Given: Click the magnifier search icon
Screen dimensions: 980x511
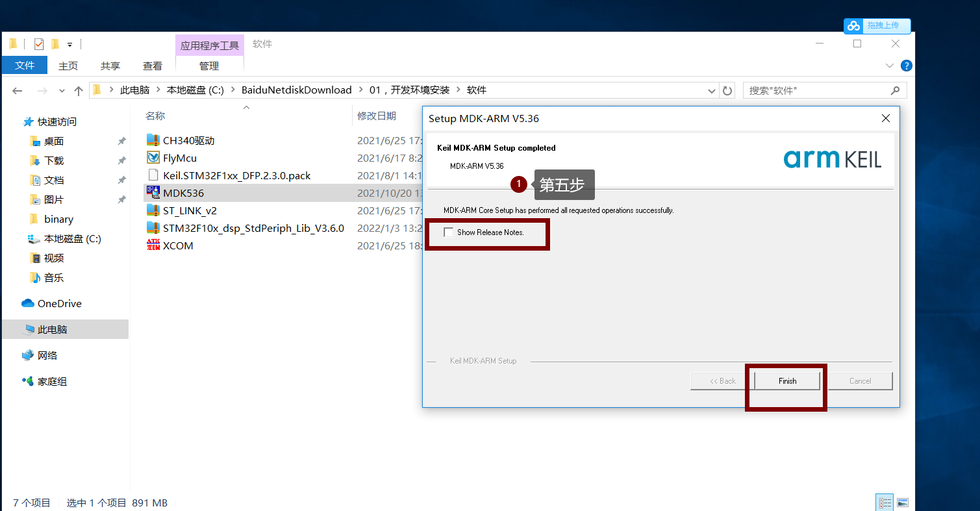Looking at the screenshot, I should (x=895, y=90).
